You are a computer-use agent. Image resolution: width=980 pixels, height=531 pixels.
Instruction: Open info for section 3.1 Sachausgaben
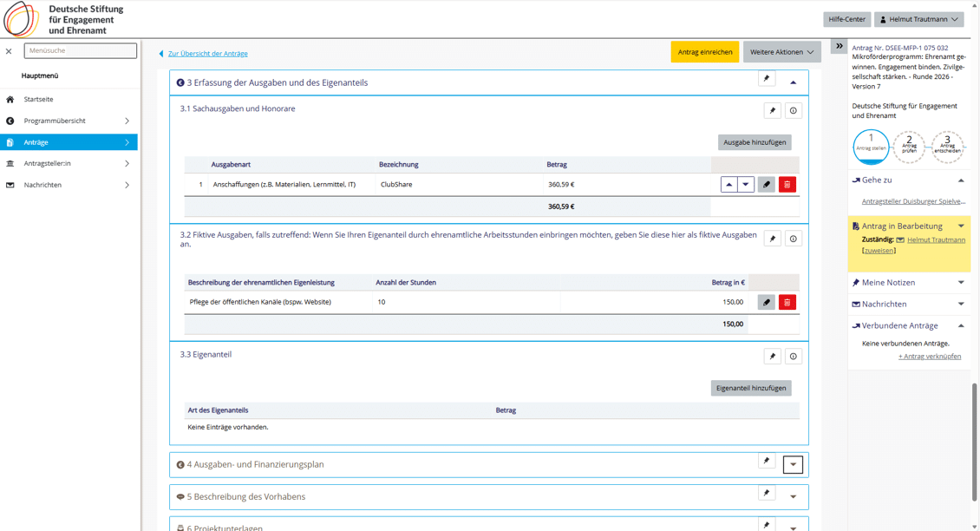[x=793, y=111]
